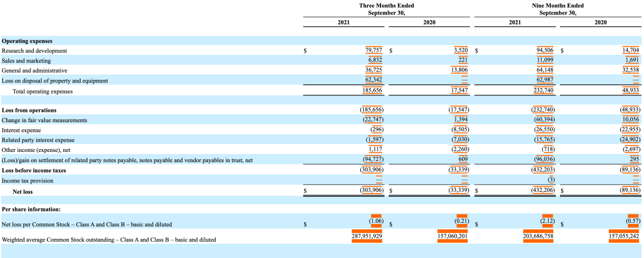Click weighted average shares value 203,686,758
Image resolution: width=644 pixels, height=258 pixels.
point(538,237)
